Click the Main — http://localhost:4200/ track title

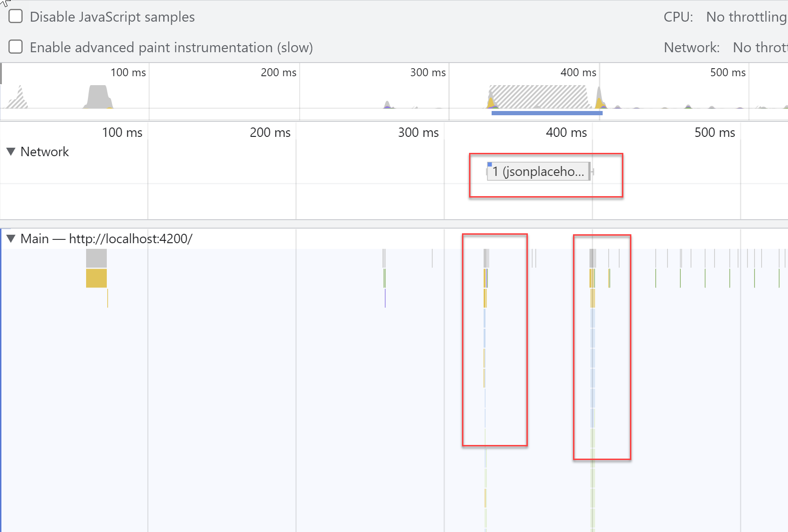tap(106, 238)
